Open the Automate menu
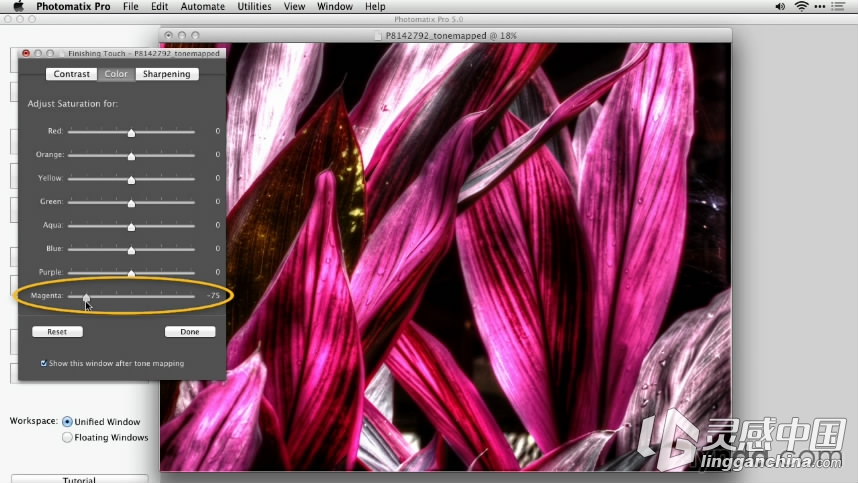This screenshot has width=858, height=483. pos(202,7)
